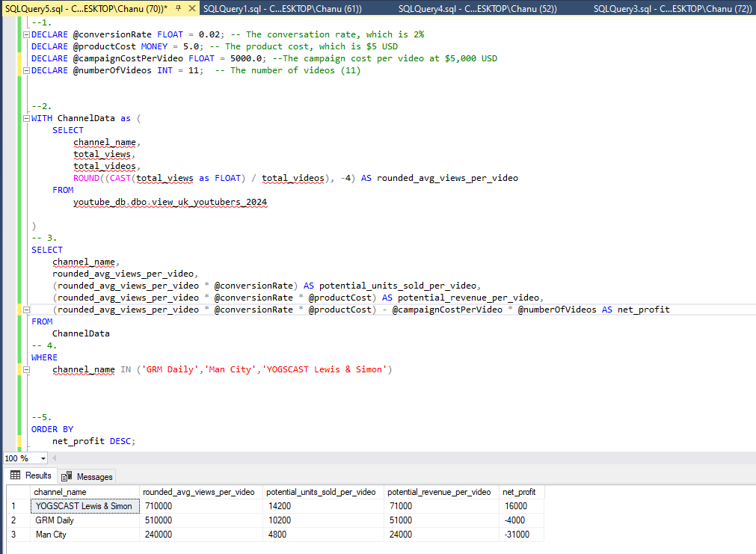Viewport: 756px width, 554px height.
Task: Open the Results tab
Action: pyautogui.click(x=32, y=475)
